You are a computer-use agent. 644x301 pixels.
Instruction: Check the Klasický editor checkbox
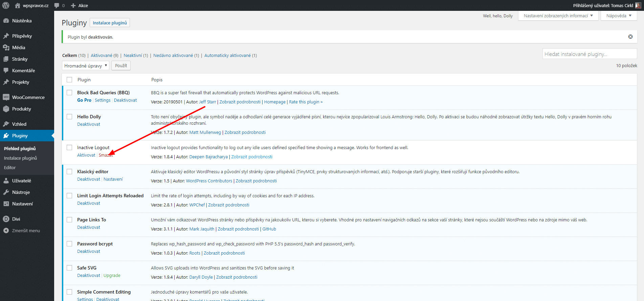tap(69, 172)
